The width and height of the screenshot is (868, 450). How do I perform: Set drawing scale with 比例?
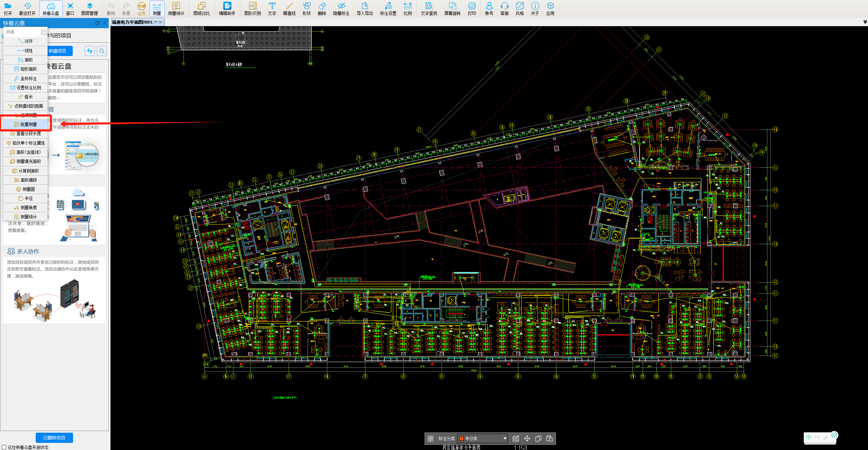tap(407, 9)
